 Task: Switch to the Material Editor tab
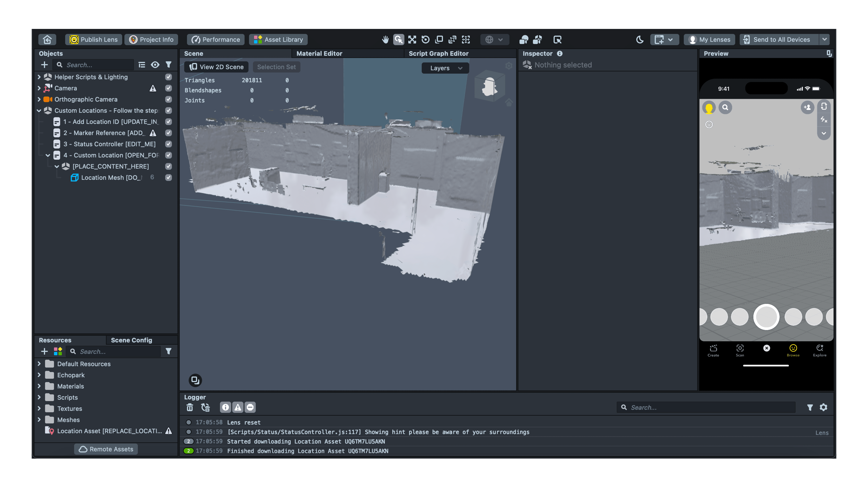[x=319, y=54]
